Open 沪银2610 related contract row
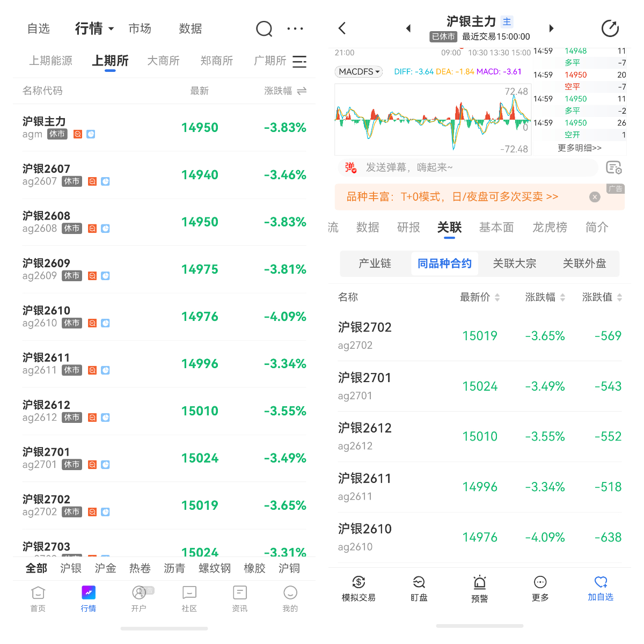The height and width of the screenshot is (644, 644). point(480,538)
